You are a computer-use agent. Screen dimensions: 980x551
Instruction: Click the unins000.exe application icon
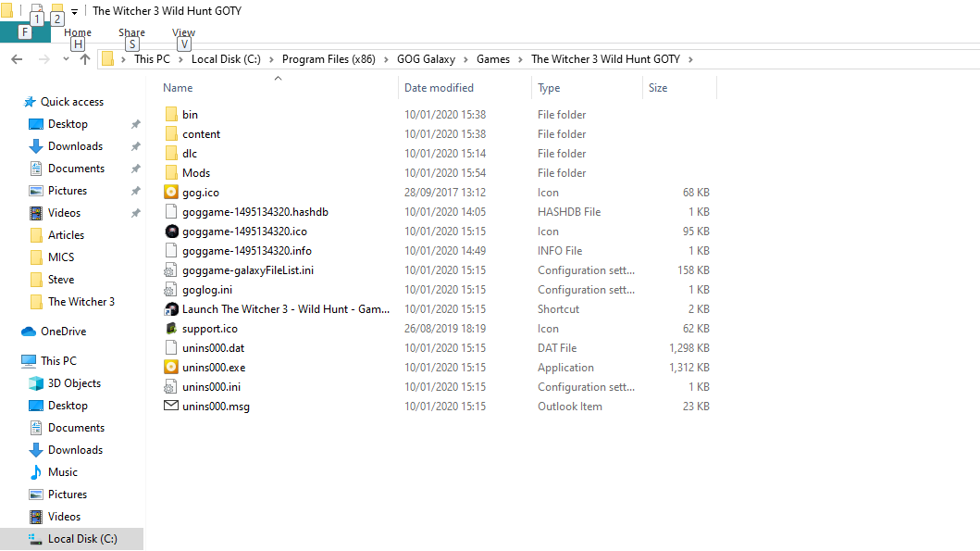(171, 367)
